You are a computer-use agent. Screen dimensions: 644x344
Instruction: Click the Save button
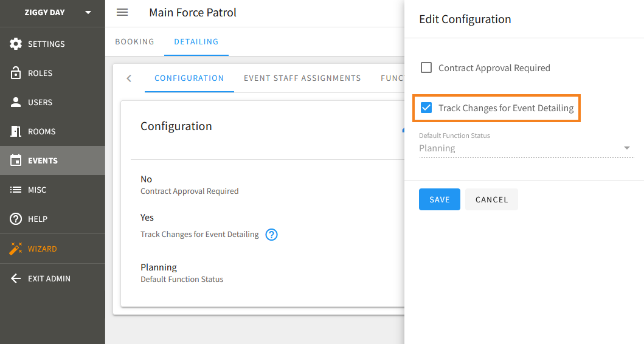point(440,199)
